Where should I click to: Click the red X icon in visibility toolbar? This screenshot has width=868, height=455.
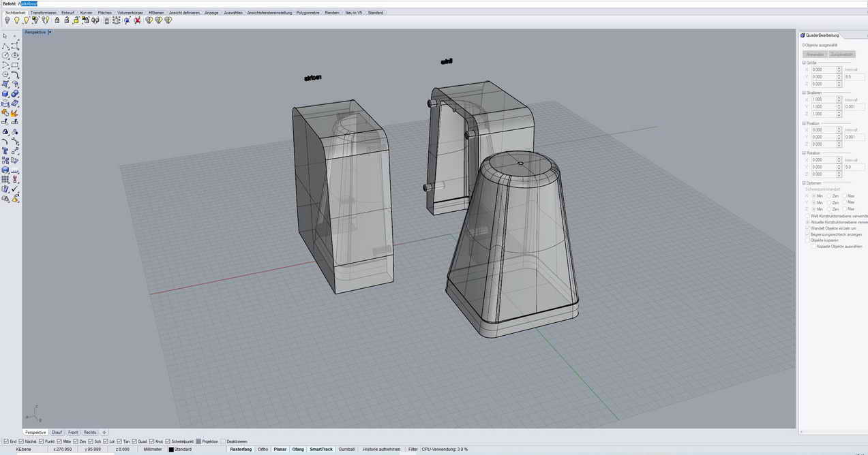pyautogui.click(x=137, y=20)
